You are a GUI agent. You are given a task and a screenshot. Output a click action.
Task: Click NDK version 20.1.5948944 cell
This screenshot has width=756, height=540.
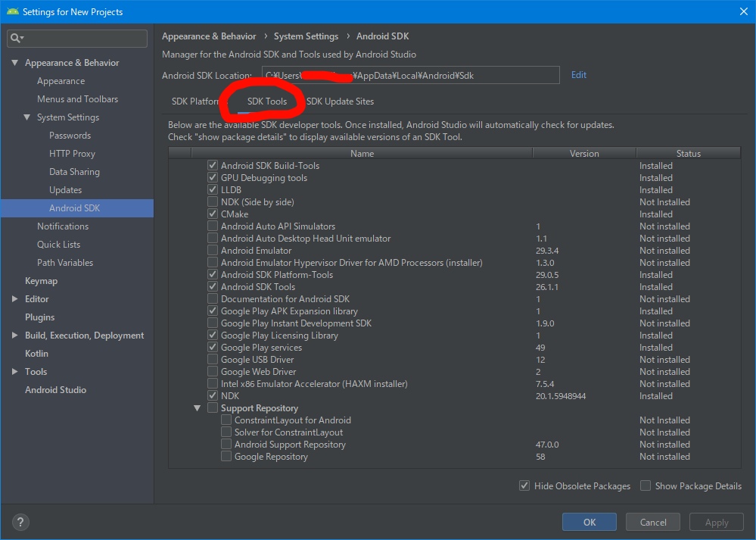(x=561, y=395)
